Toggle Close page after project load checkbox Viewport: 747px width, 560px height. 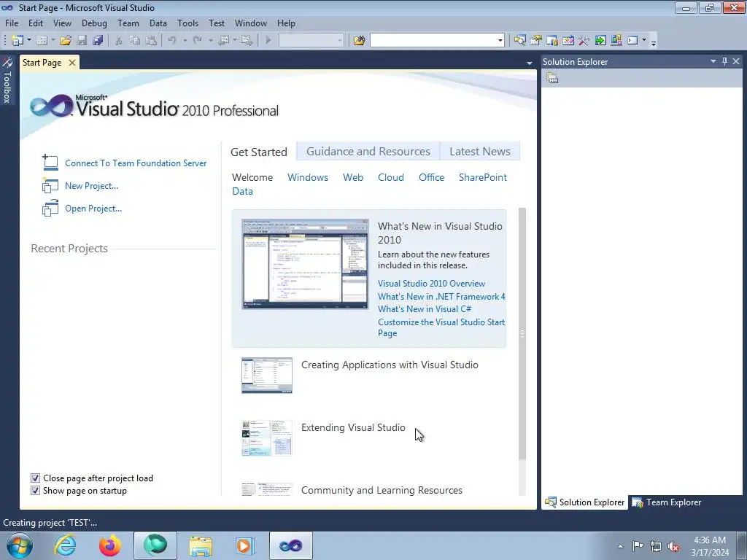[35, 478]
